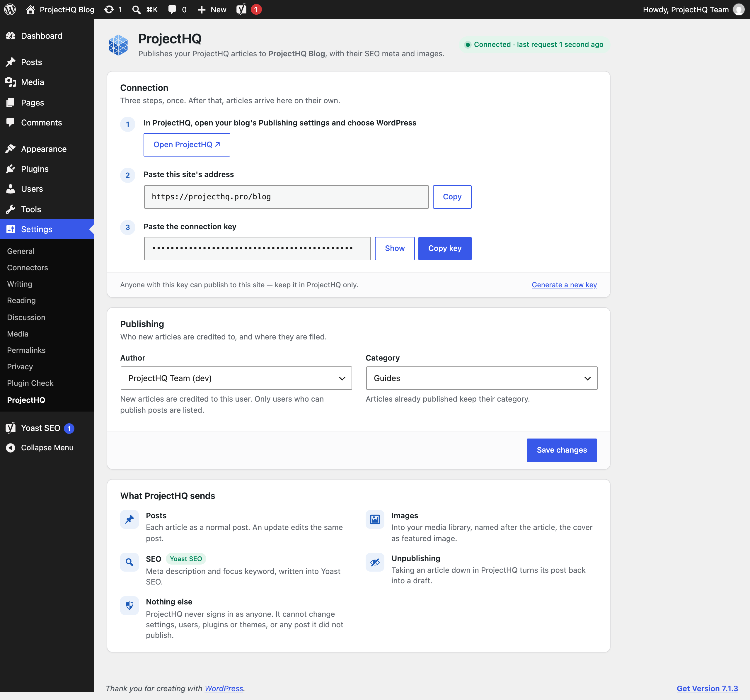Click Generate a new key link
This screenshot has width=750, height=700.
coord(564,285)
